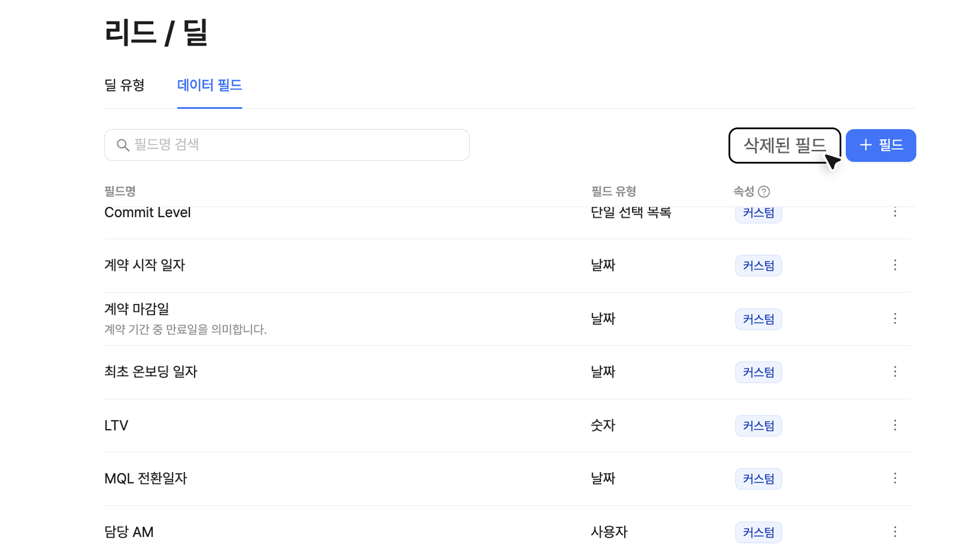Open kebab menu for 최초 온보딩 일자 row

(895, 372)
